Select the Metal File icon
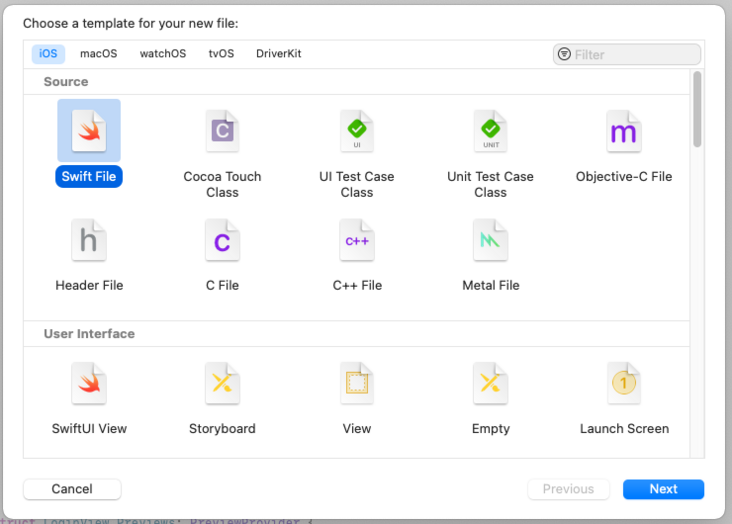Viewport: 732px width, 524px height. tap(490, 240)
